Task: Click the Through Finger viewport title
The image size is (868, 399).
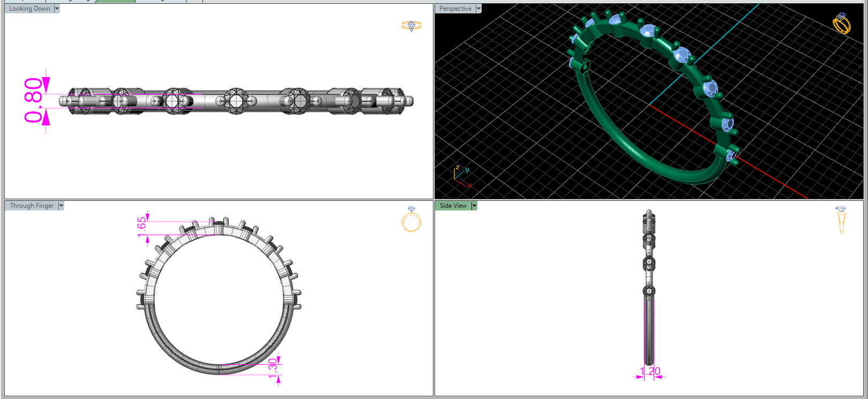Action: (32, 206)
